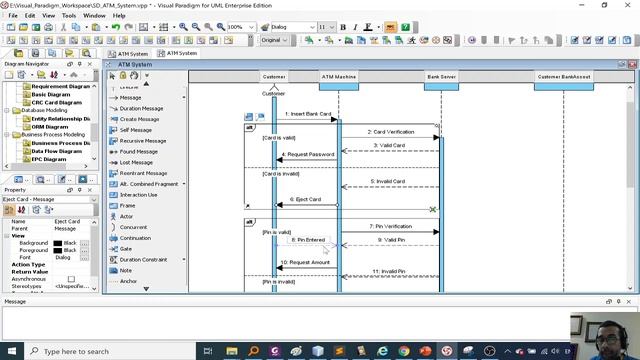Collapse the Business Process Modeling folder
This screenshot has width=640, height=360.
[7, 135]
